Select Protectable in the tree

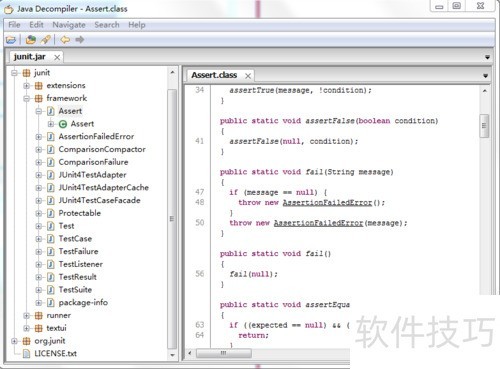[x=80, y=213]
